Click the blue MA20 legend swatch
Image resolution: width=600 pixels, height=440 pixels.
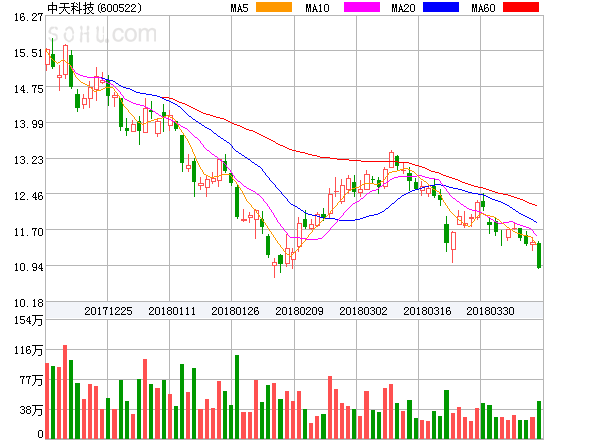pos(441,7)
